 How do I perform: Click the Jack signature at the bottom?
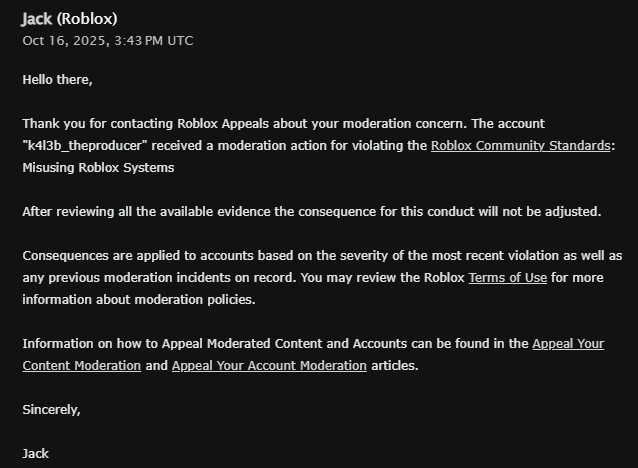[x=36, y=453]
